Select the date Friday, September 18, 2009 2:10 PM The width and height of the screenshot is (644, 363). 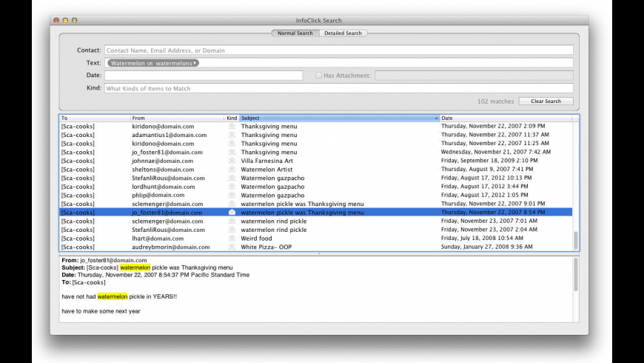489,160
